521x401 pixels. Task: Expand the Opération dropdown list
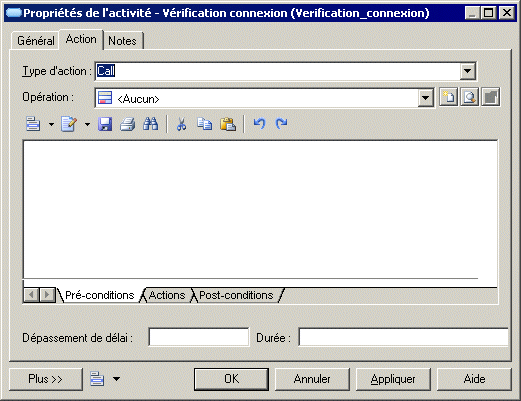click(x=426, y=98)
